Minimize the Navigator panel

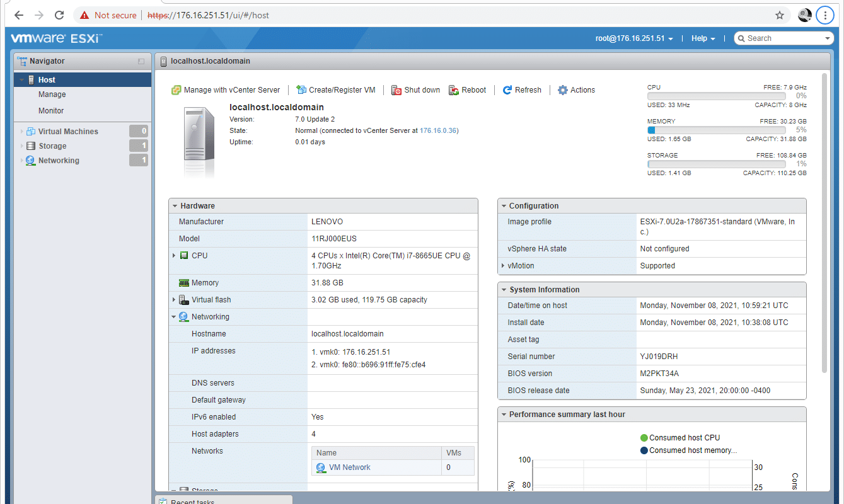pyautogui.click(x=141, y=61)
